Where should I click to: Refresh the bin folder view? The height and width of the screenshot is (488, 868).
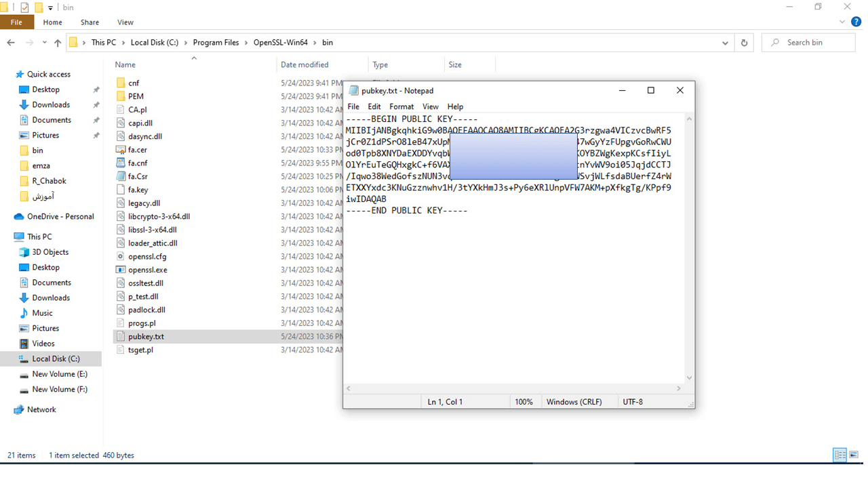[x=744, y=43]
